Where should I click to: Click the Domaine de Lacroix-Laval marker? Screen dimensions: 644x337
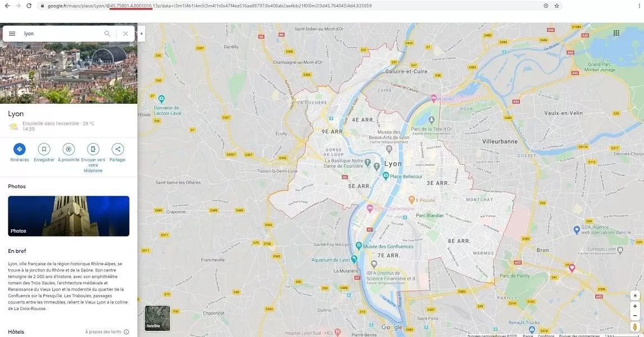tap(162, 99)
